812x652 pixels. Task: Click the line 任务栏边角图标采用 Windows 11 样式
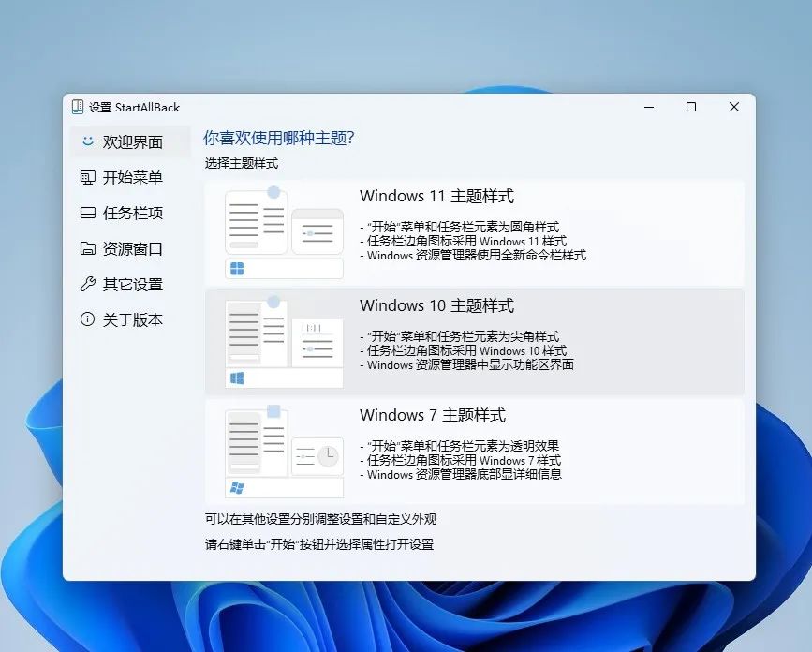464,241
